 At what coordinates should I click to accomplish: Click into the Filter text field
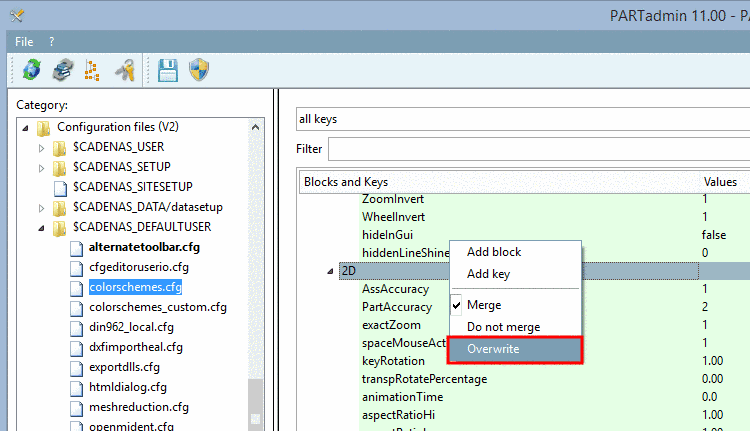539,149
